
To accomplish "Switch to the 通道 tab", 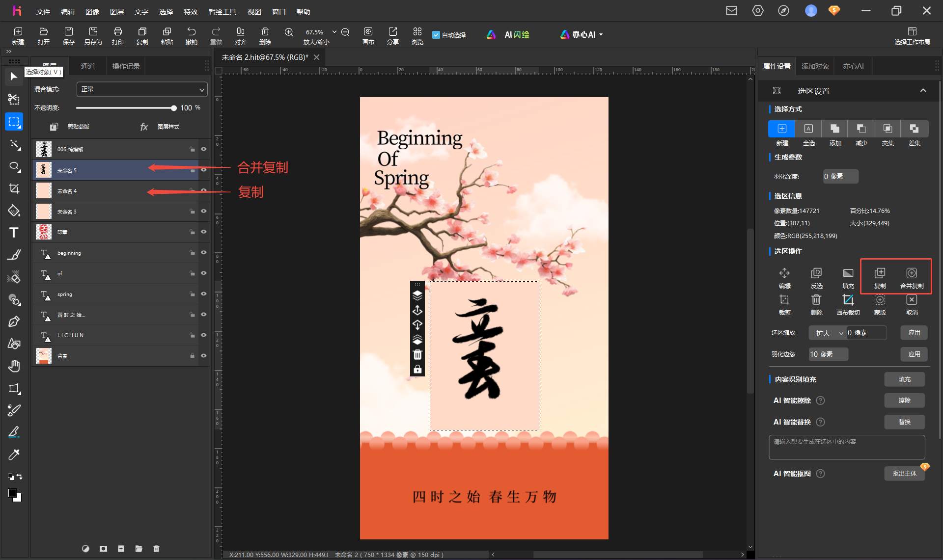I will point(88,66).
